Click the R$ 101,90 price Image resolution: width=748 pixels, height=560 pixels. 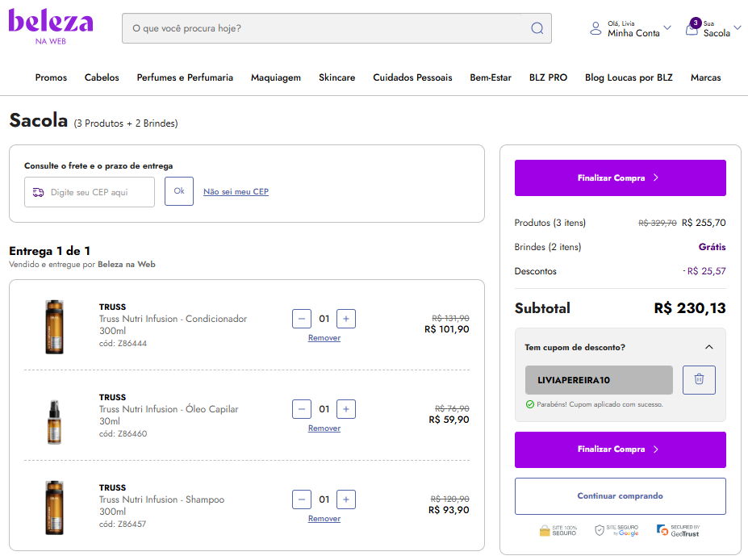pyautogui.click(x=447, y=329)
